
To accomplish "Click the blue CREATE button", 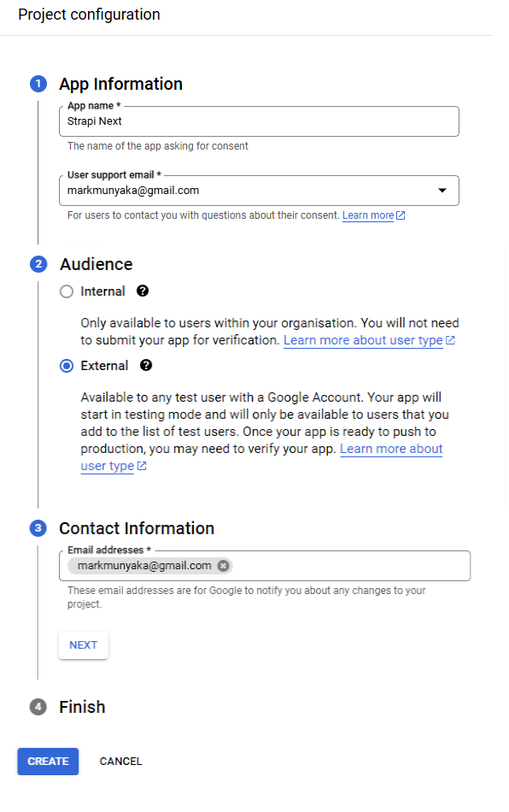I will (x=48, y=762).
